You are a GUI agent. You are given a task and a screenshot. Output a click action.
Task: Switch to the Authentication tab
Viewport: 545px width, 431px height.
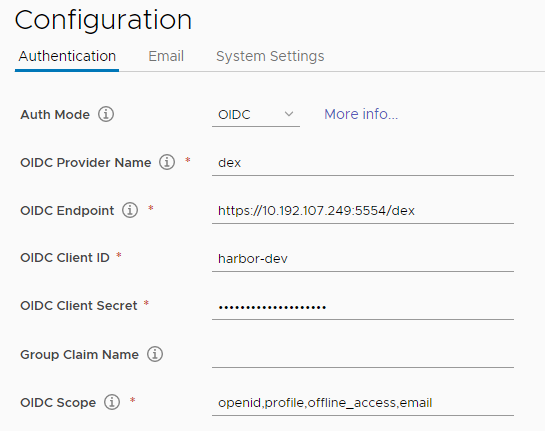[x=67, y=56]
